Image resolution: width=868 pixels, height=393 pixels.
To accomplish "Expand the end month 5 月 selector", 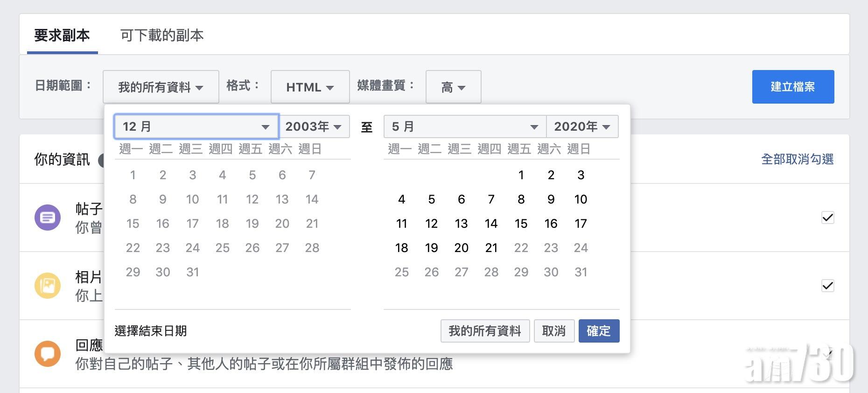I will [x=464, y=126].
